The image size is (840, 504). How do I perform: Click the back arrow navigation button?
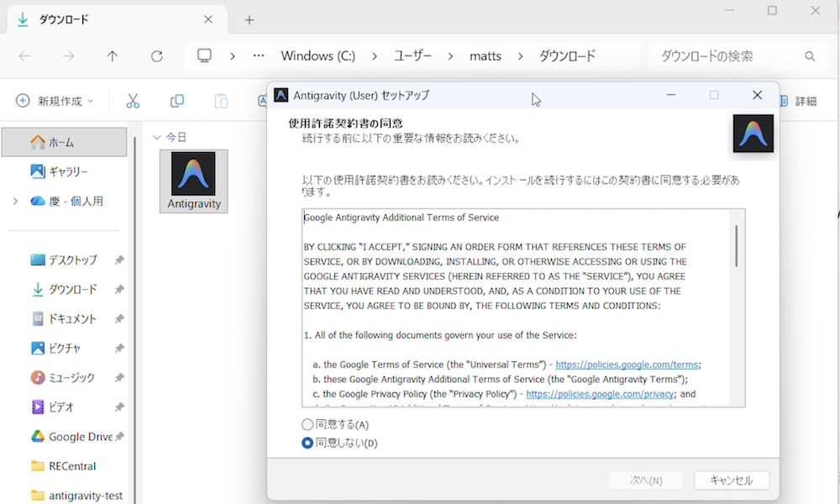24,56
